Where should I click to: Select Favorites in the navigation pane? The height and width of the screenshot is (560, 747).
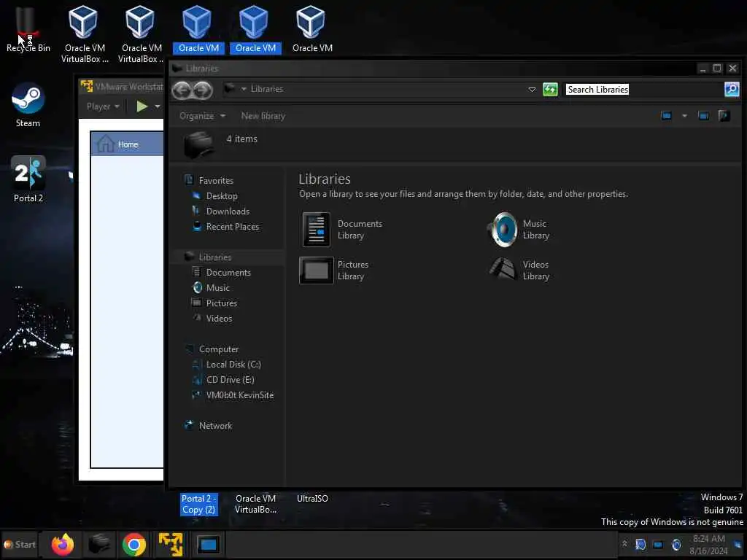coord(216,181)
